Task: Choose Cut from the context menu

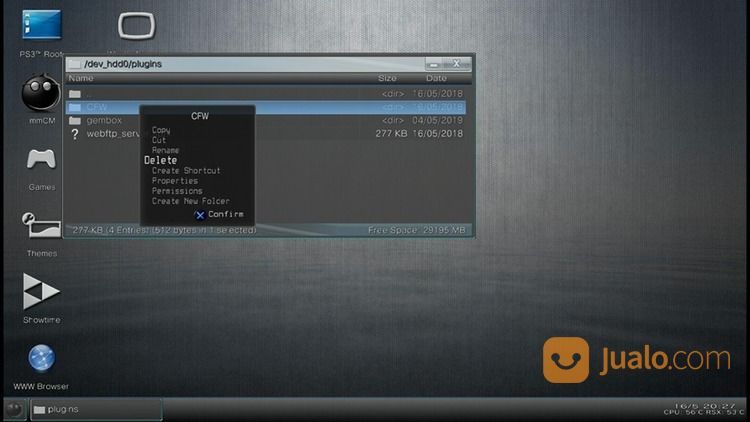Action: click(159, 140)
